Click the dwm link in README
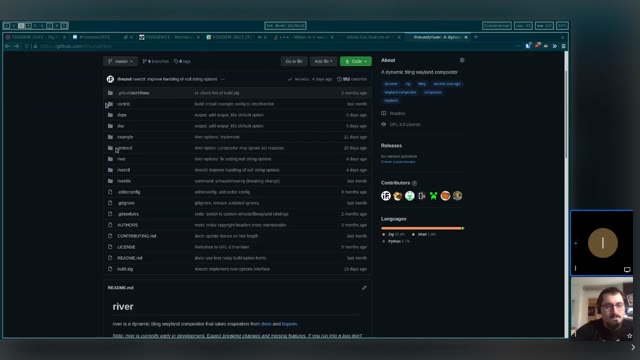This screenshot has height=360, width=640. 266,324
